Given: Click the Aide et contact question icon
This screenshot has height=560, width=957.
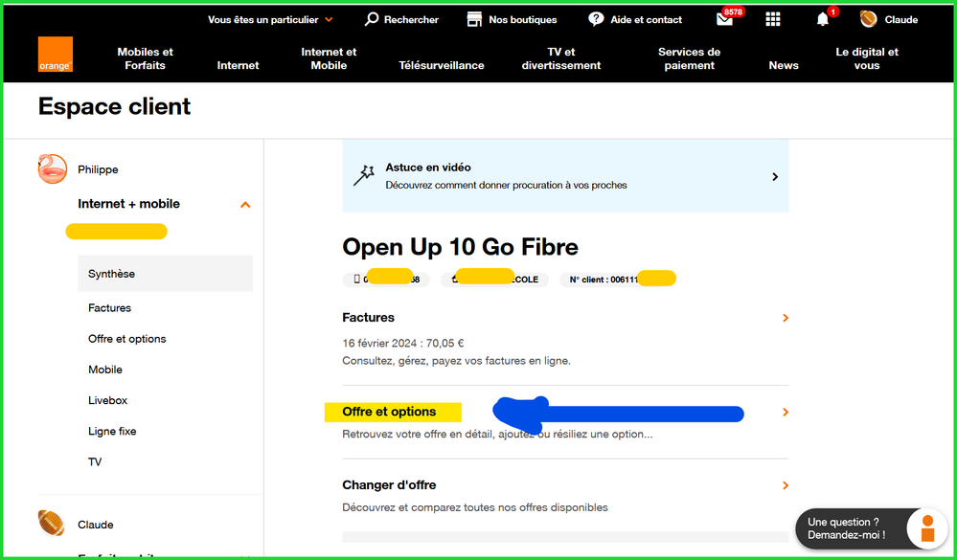Looking at the screenshot, I should click(x=596, y=19).
